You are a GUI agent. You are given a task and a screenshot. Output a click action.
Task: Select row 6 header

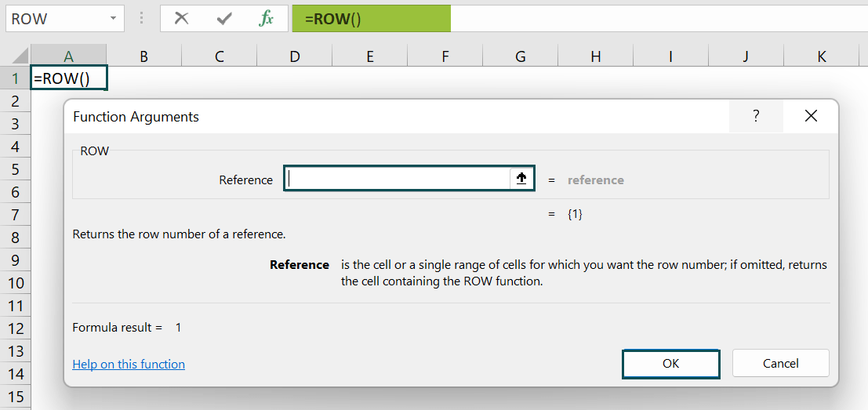16,191
